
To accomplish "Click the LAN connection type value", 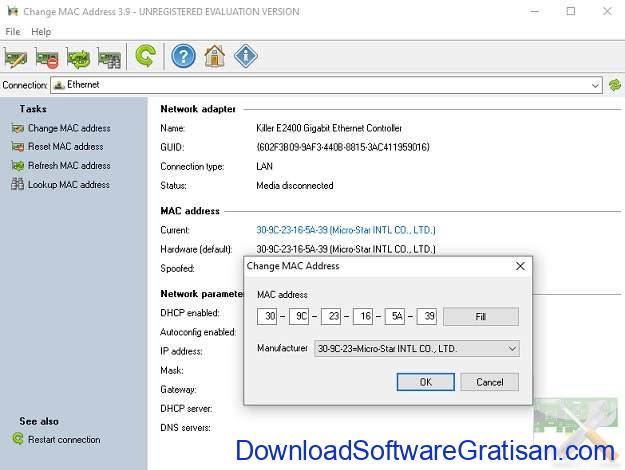I will coord(264,166).
